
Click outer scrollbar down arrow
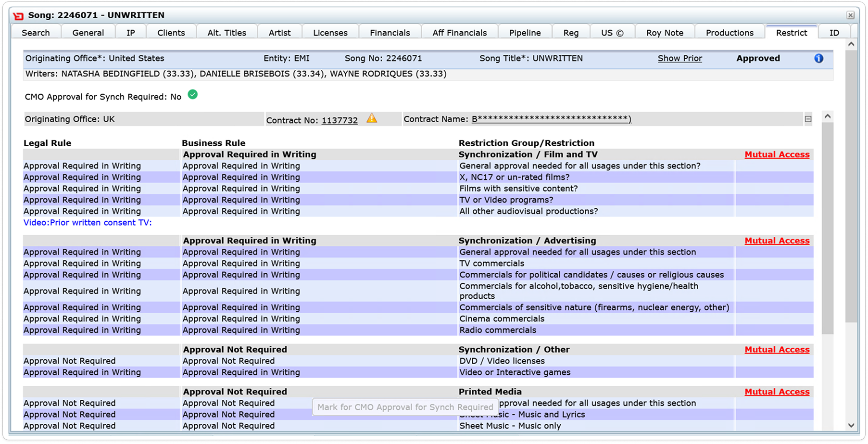click(x=851, y=425)
